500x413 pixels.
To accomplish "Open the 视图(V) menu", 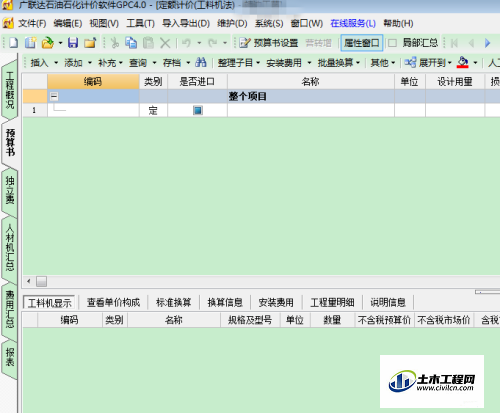I will pos(104,23).
